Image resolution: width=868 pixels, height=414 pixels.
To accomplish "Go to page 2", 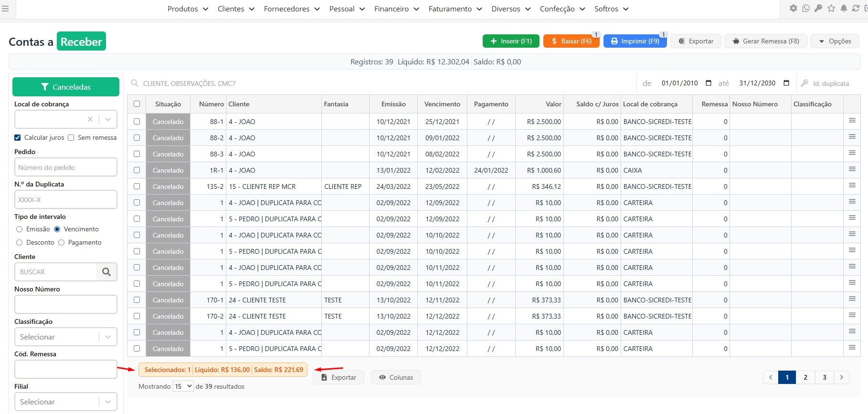I will click(805, 377).
